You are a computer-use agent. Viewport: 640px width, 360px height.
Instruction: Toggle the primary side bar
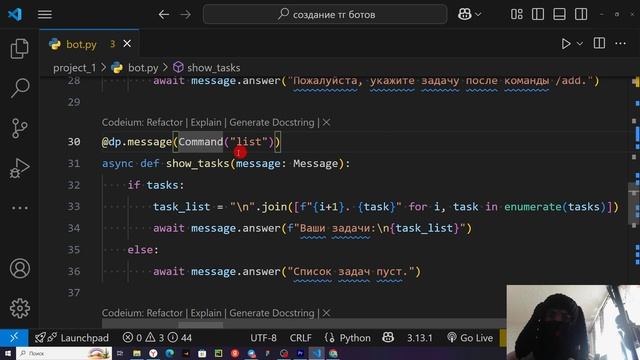click(538, 14)
